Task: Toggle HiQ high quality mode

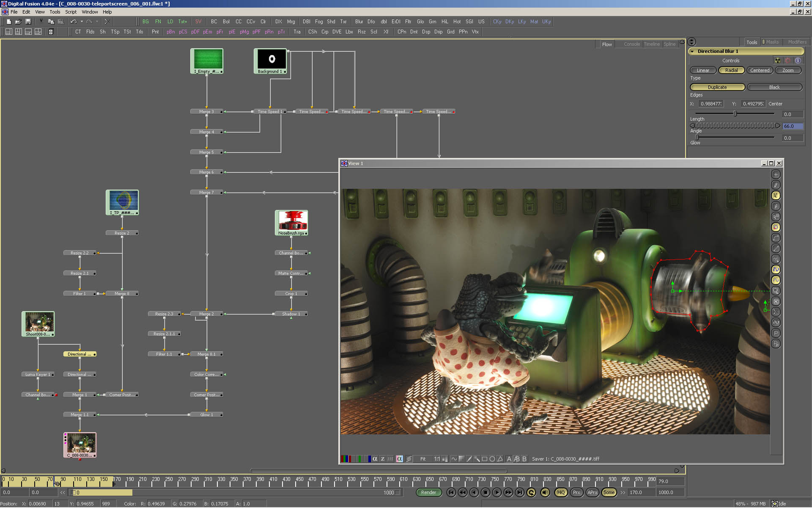Action: (561, 492)
